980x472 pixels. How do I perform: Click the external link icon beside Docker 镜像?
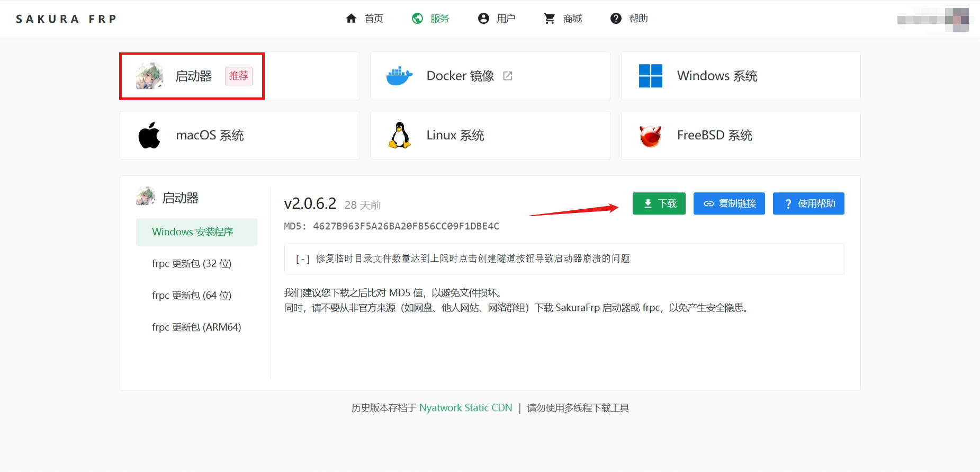point(508,76)
